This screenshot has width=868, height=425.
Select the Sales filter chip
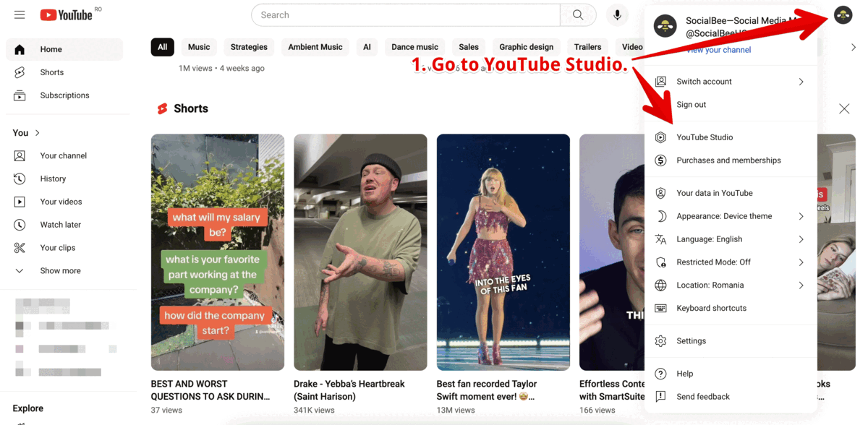click(x=469, y=47)
